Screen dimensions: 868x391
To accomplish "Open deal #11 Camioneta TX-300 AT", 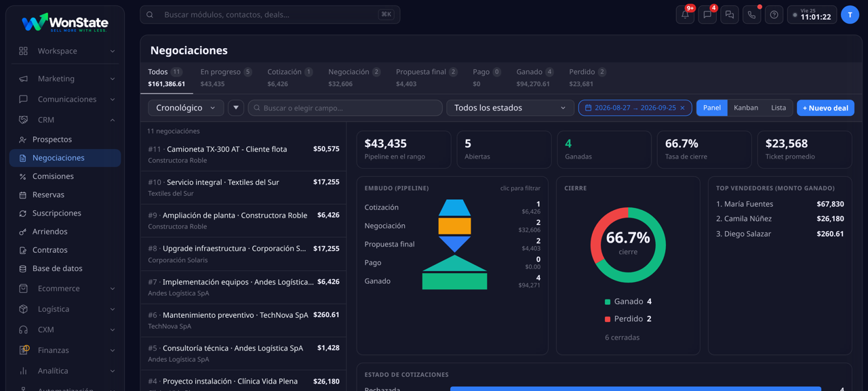I will coord(243,155).
